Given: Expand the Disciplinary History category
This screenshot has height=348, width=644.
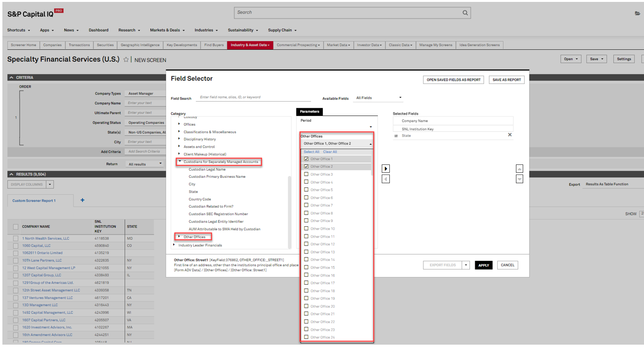Looking at the screenshot, I should coord(179,139).
